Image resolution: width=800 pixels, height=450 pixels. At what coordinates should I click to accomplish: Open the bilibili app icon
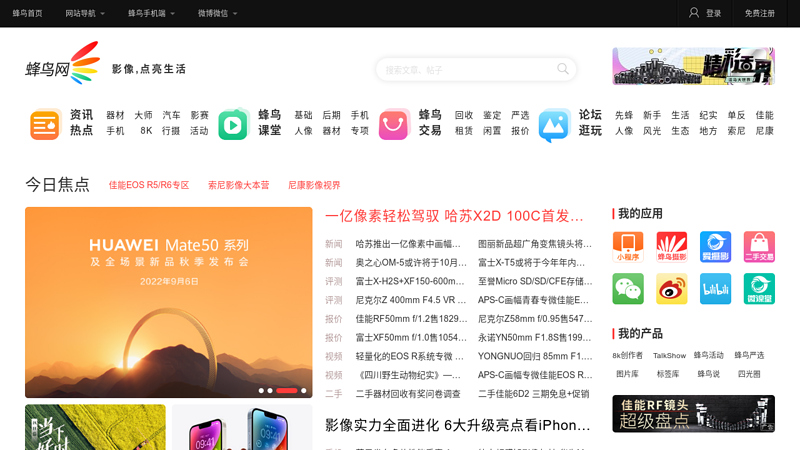click(715, 289)
